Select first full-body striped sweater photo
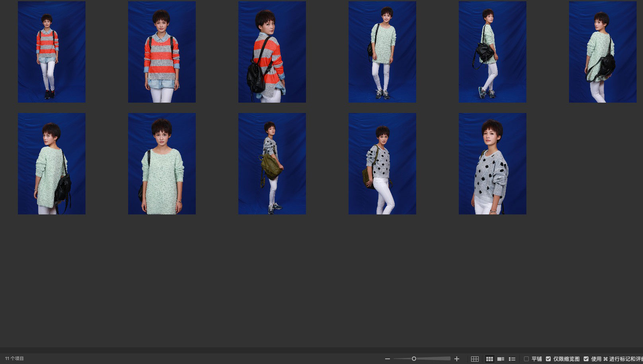 click(52, 52)
